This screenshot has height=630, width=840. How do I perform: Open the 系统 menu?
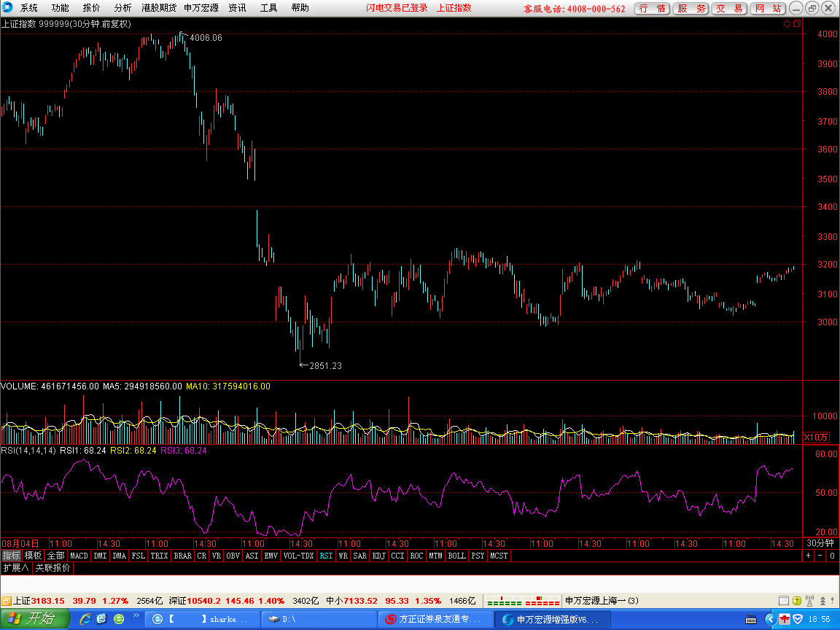coord(29,8)
